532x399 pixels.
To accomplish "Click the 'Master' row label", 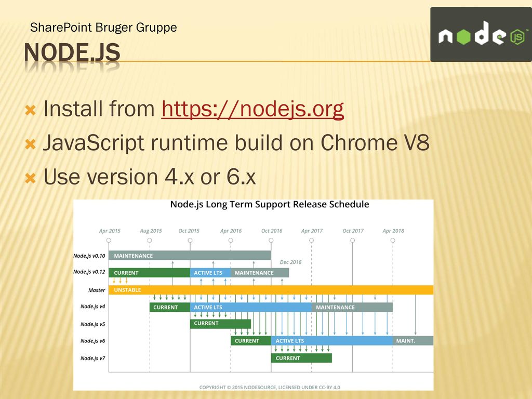I will pyautogui.click(x=97, y=290).
